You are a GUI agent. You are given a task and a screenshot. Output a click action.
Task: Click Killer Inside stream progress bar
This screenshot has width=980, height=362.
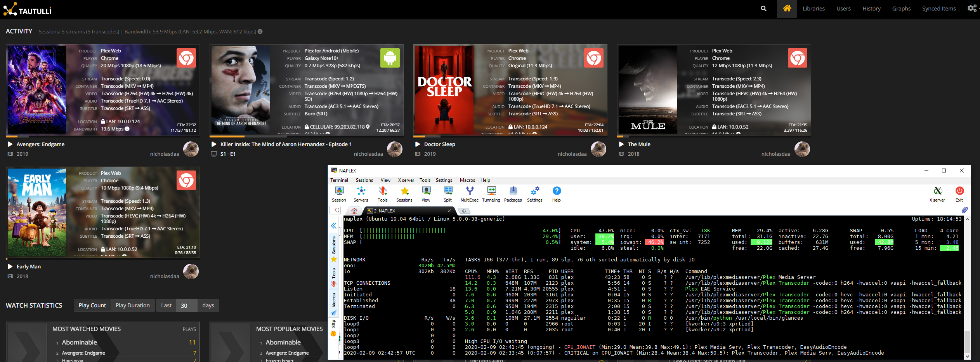tap(307, 136)
